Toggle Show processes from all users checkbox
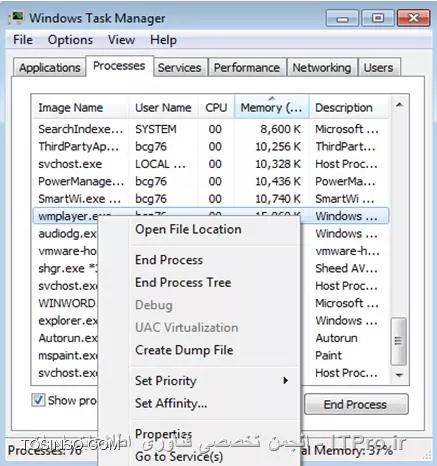Viewport: 437px width, 466px height. (x=38, y=400)
